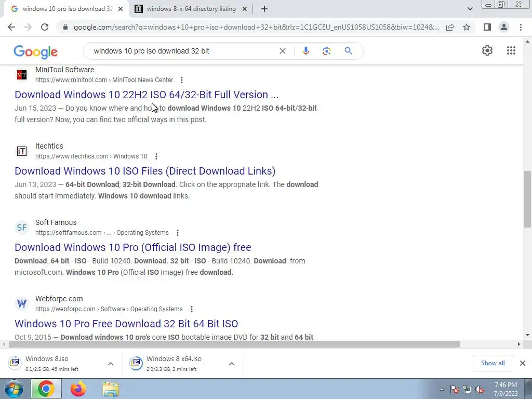532x399 pixels.
Task: Click the scroll right arrow at the bottom
Action: coord(519,344)
